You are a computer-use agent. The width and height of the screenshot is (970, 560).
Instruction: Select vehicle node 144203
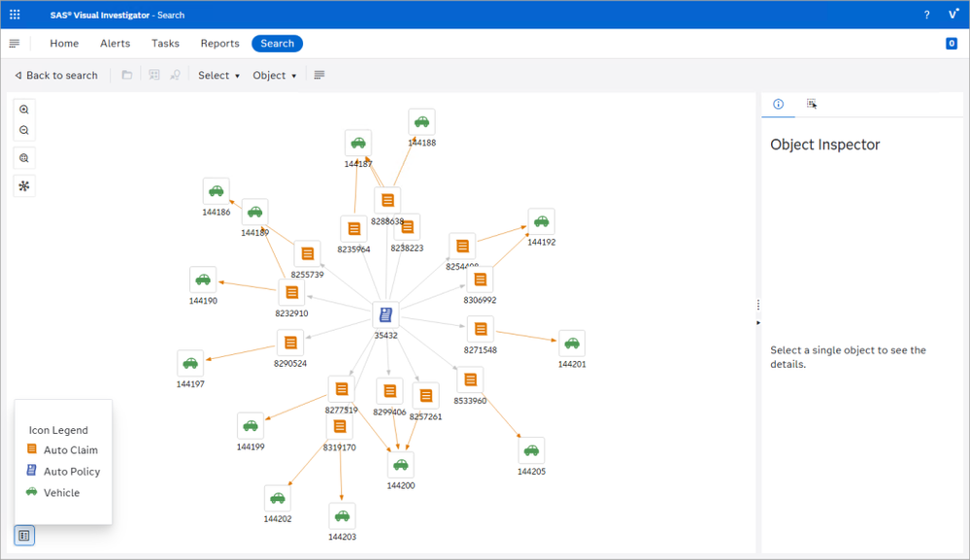[342, 516]
